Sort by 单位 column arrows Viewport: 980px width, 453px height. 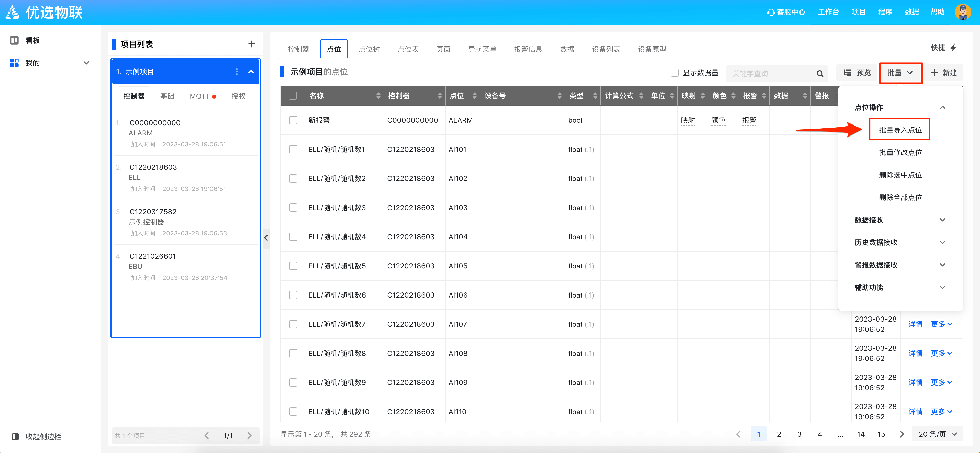click(672, 96)
